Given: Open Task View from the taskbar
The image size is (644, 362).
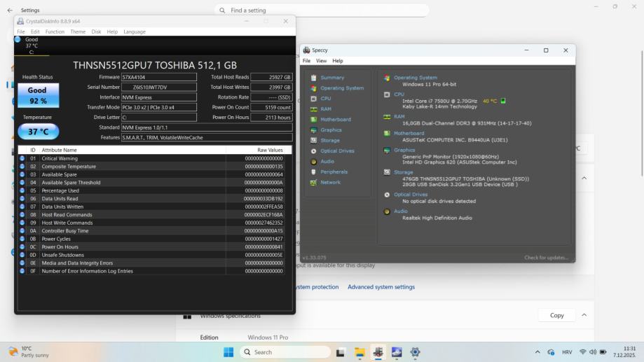Looking at the screenshot, I should (341, 352).
